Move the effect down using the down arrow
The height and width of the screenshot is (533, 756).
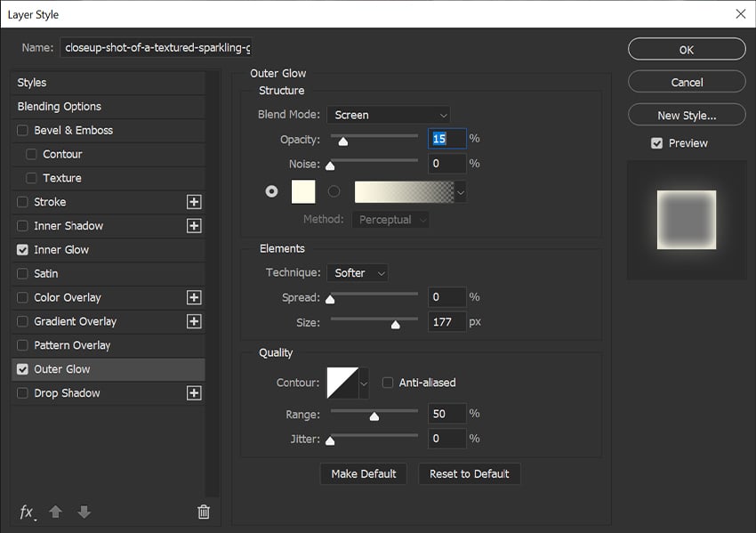click(84, 512)
